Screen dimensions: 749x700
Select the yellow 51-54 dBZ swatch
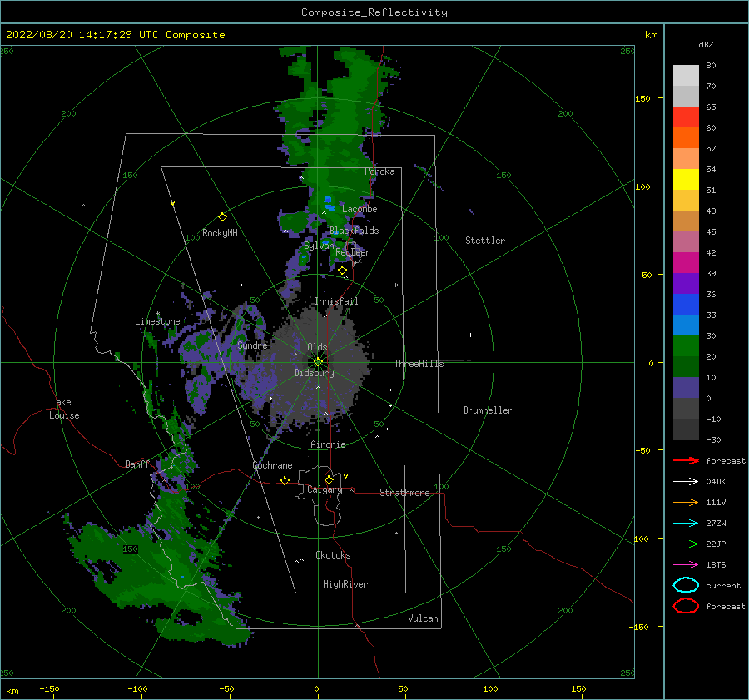click(686, 180)
